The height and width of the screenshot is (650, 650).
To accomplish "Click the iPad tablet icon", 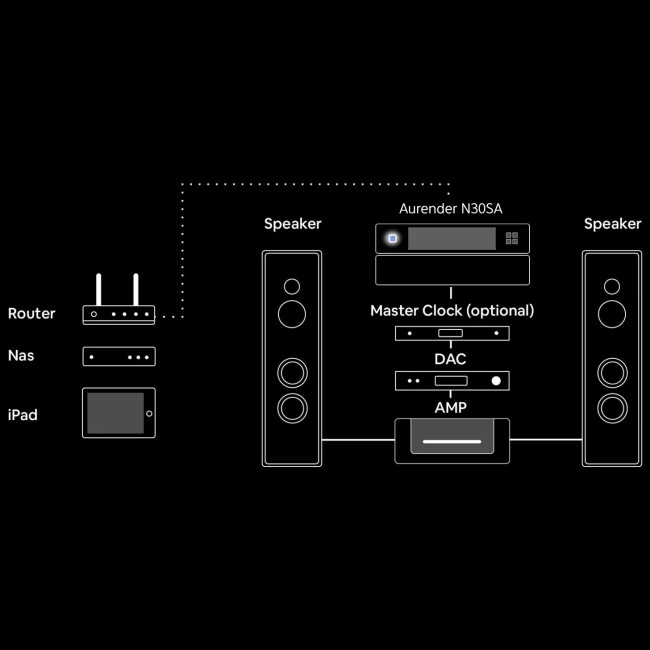I will click(119, 413).
